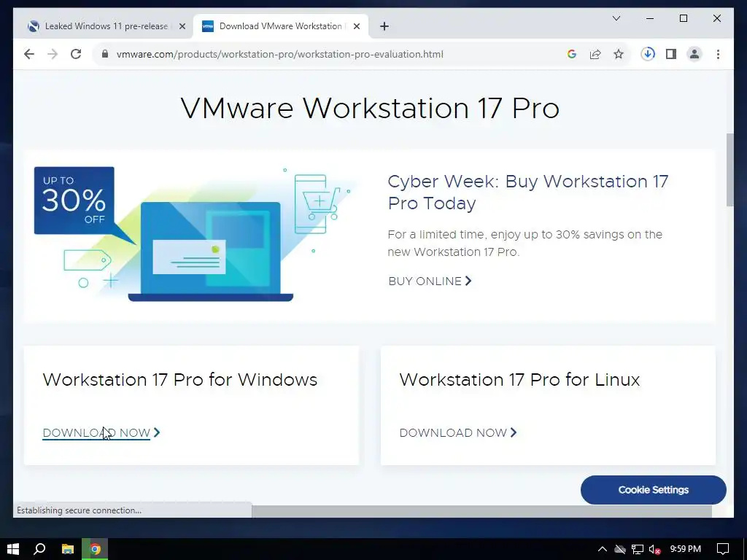Click the VMware Workstation 17 Pro title

(370, 108)
